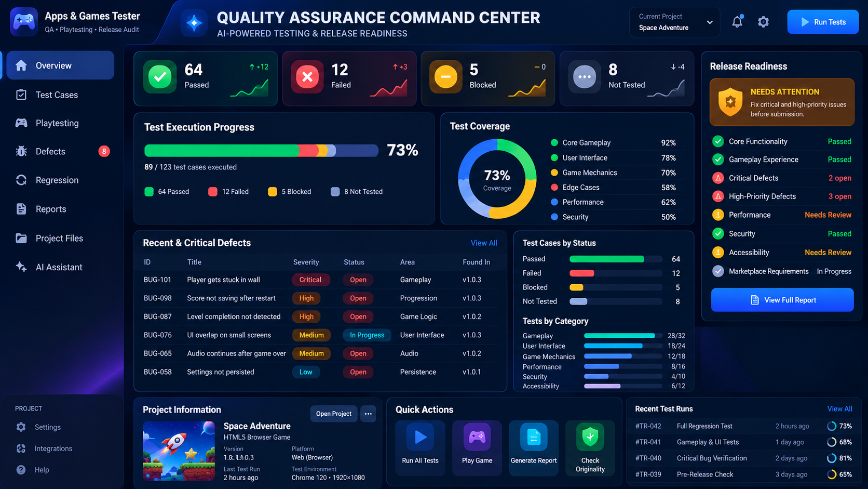Open Reports from the sidebar

click(61, 209)
